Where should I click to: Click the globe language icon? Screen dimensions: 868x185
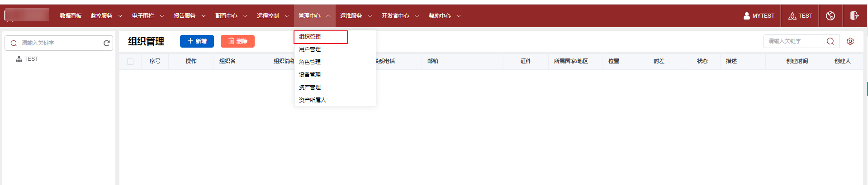(x=830, y=16)
